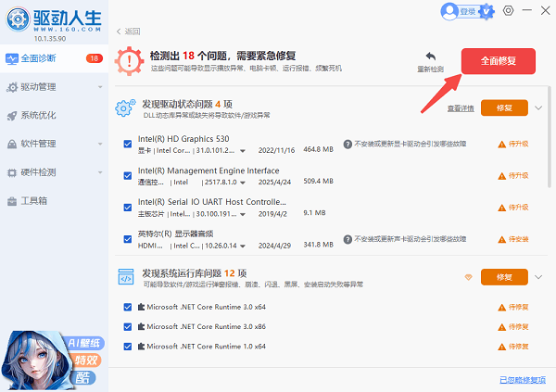The height and width of the screenshot is (392, 556).
Task: Collapse the system runtime library section chevron
Action: click(539, 277)
